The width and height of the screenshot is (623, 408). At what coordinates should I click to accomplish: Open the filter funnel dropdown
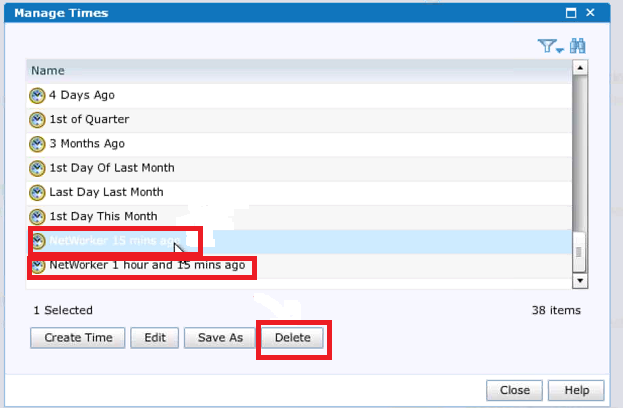point(550,46)
